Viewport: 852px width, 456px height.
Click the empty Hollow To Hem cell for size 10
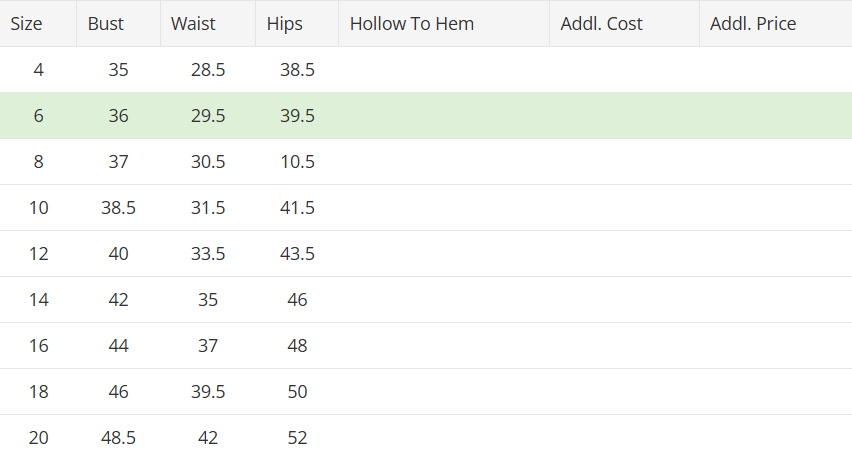click(444, 208)
